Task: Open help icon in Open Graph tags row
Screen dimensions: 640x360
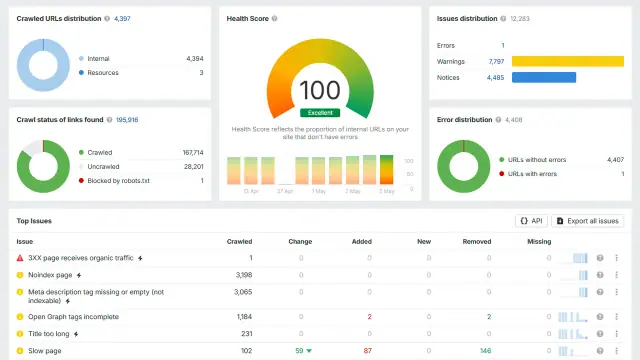Action: coord(600,317)
